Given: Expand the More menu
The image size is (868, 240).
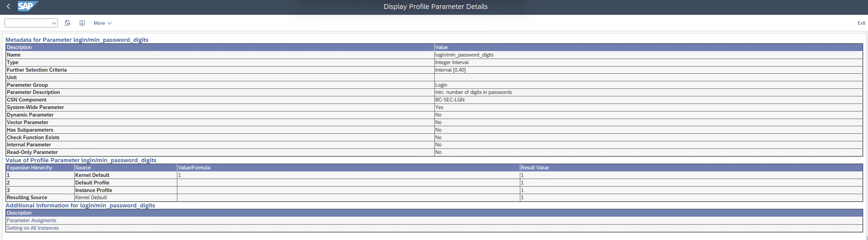Looking at the screenshot, I should pos(103,23).
